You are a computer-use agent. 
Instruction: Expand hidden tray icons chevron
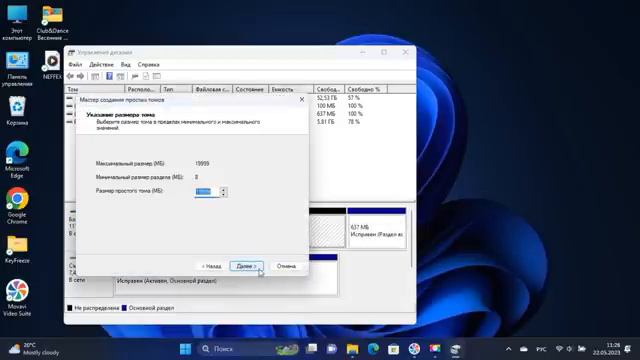pos(509,349)
